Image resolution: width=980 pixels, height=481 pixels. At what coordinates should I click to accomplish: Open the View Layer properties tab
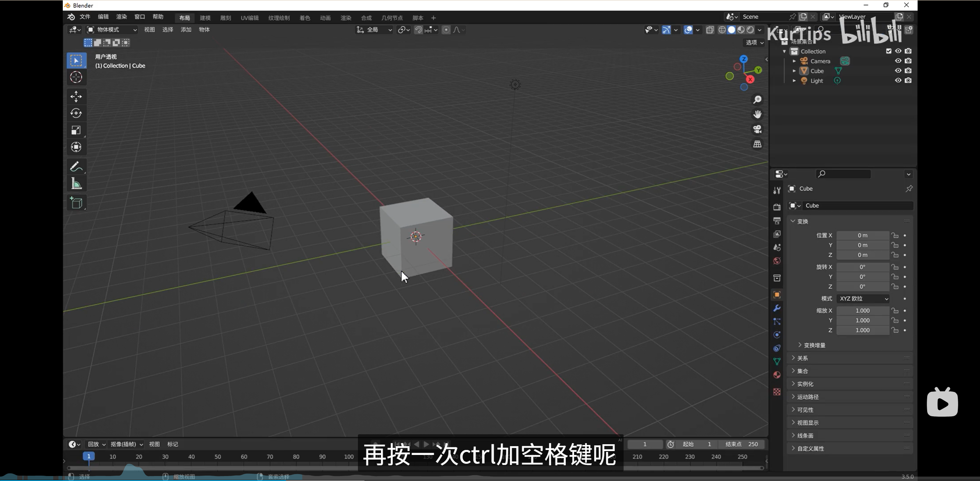(x=777, y=234)
